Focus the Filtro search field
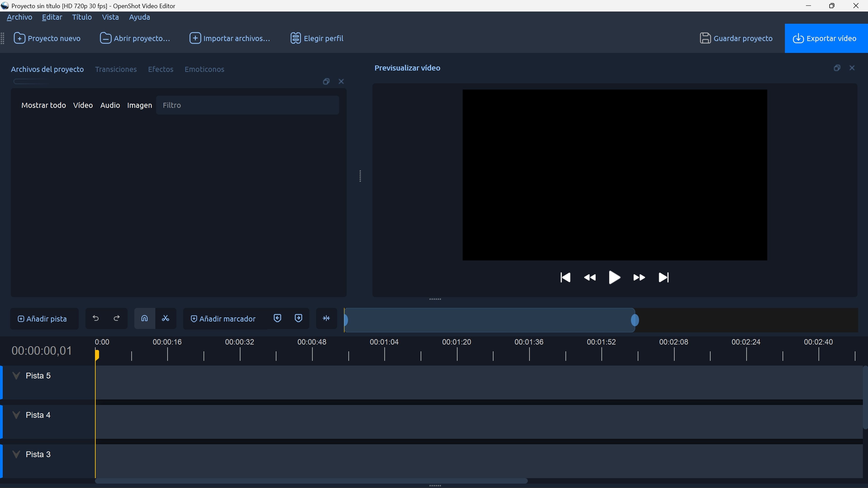This screenshot has height=488, width=868. [x=247, y=106]
